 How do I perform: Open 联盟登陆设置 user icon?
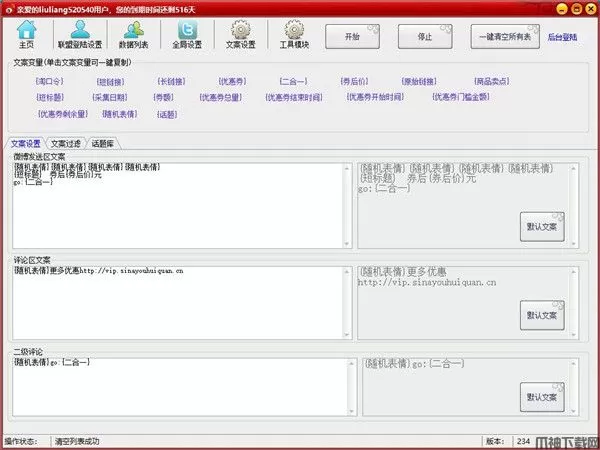pos(80,34)
